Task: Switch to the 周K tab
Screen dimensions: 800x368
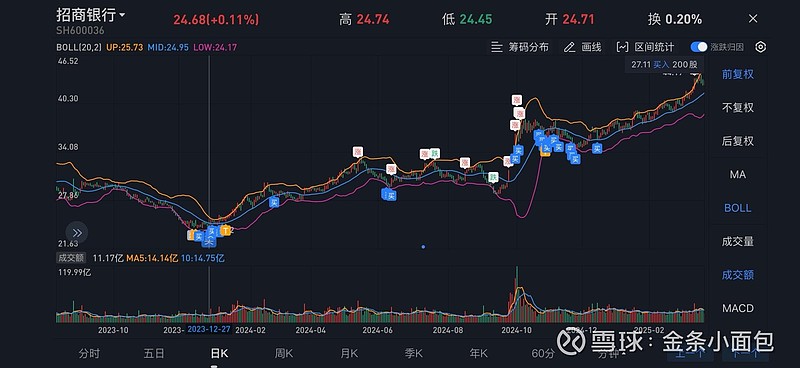Action: [x=284, y=353]
